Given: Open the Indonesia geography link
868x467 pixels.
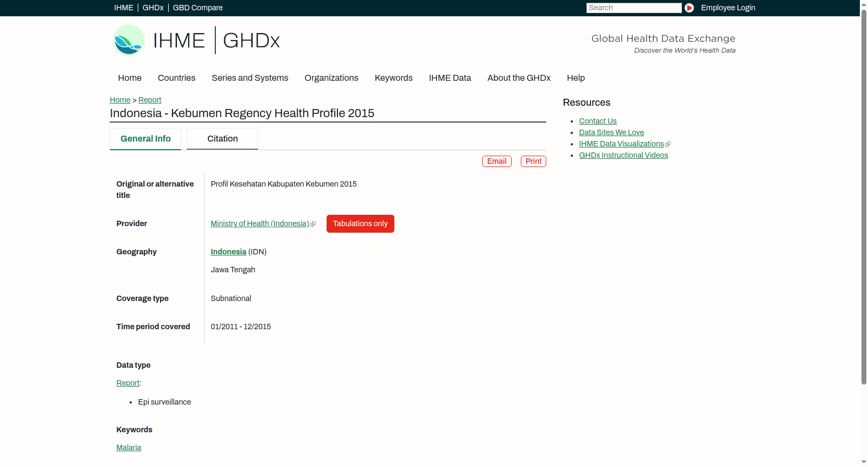Looking at the screenshot, I should coord(228,252).
